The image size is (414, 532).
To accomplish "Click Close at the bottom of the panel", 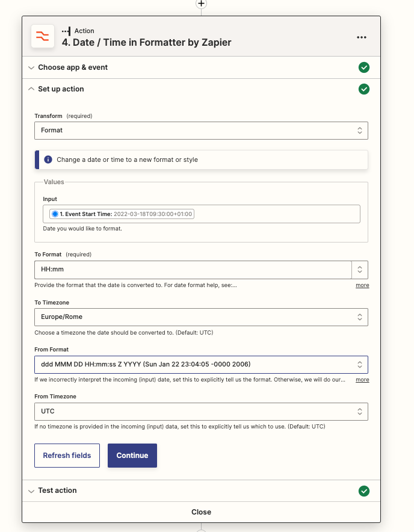I will pos(201,512).
